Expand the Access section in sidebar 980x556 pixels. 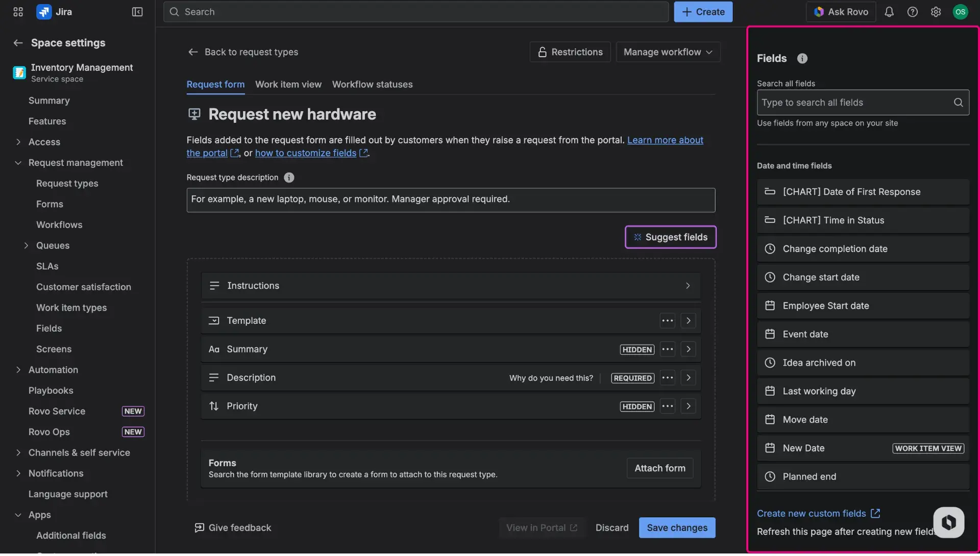click(x=19, y=142)
